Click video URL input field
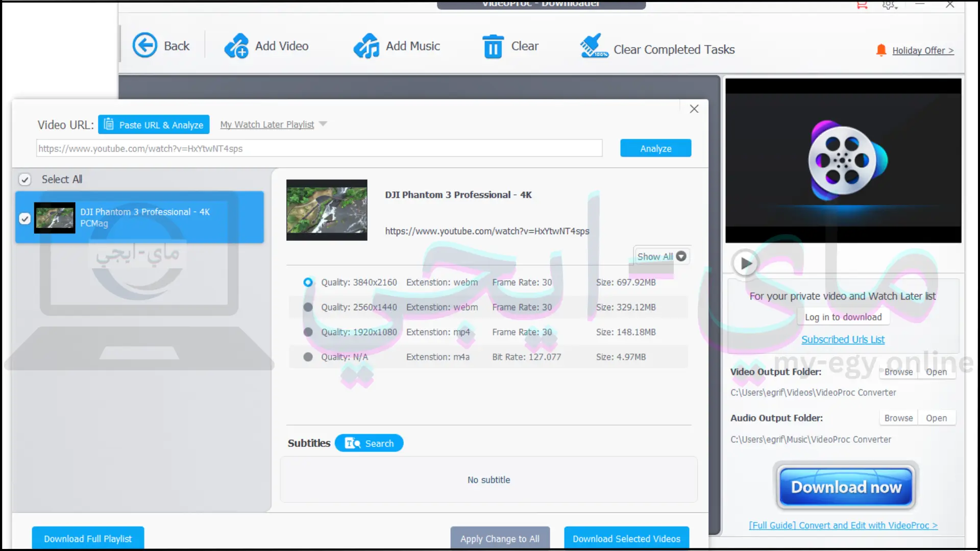Screen dimensions: 980x551 [319, 148]
